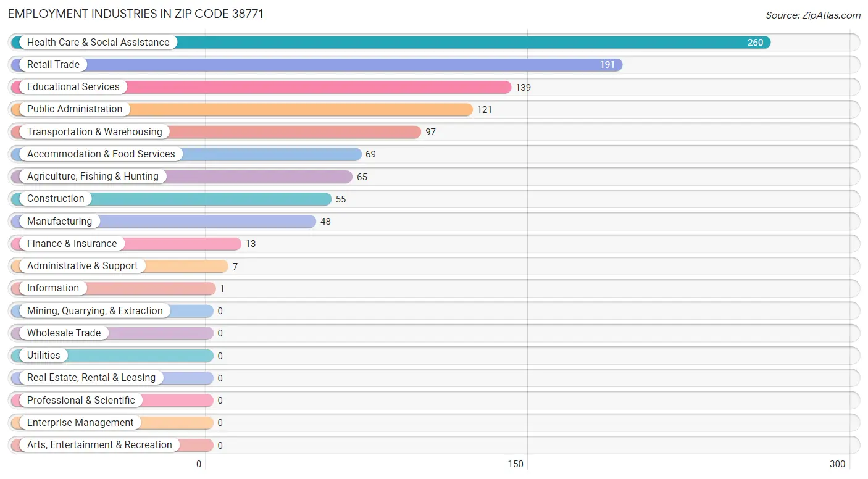Select the 121 value beside Public Administration
868x479 pixels.
coord(484,109)
